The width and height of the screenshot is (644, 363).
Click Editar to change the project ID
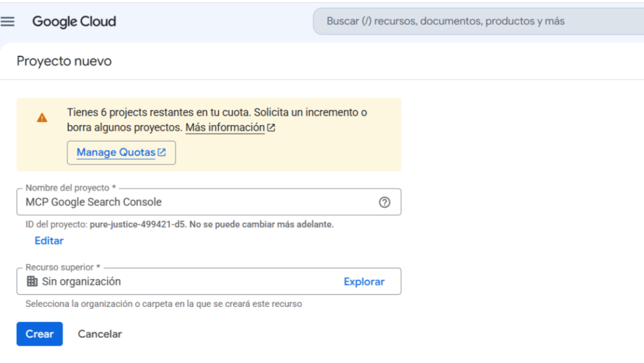[49, 241]
